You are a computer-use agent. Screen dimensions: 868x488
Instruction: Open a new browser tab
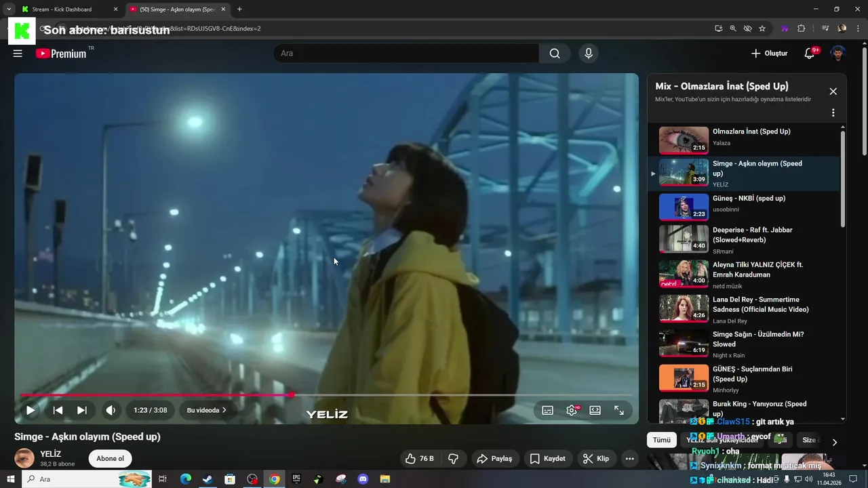click(239, 9)
